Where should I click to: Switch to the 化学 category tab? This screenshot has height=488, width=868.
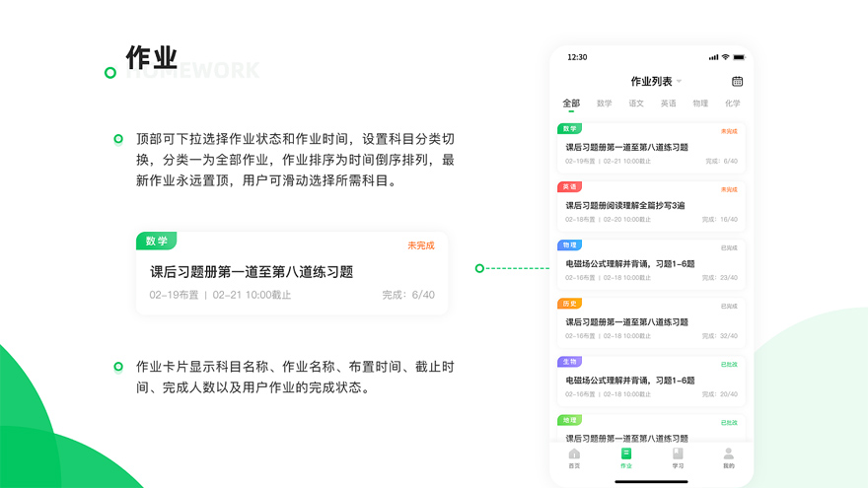[732, 104]
